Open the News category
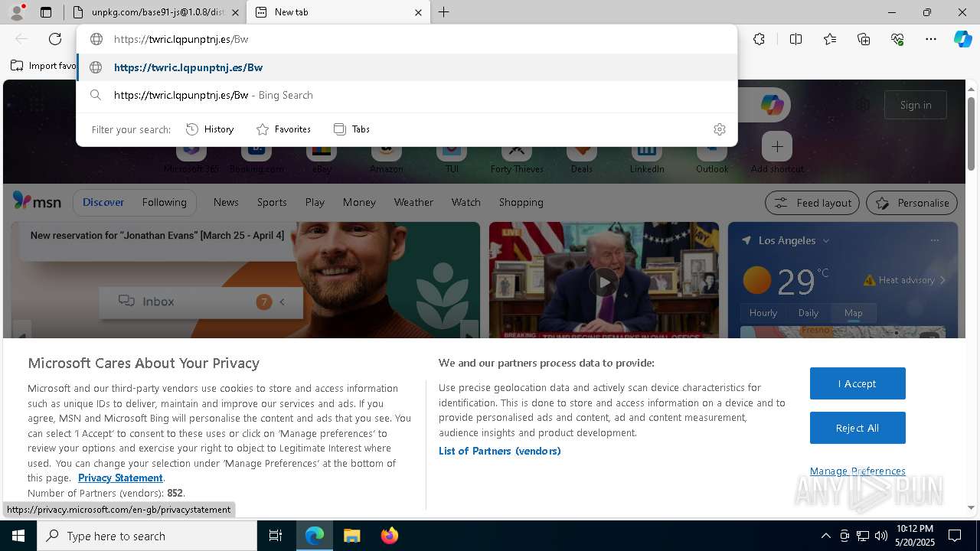The width and height of the screenshot is (980, 551). [226, 202]
